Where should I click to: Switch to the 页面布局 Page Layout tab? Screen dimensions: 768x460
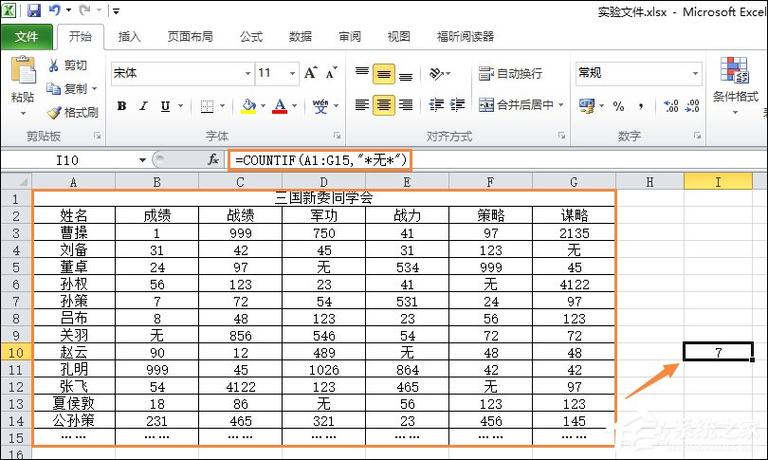click(x=190, y=37)
